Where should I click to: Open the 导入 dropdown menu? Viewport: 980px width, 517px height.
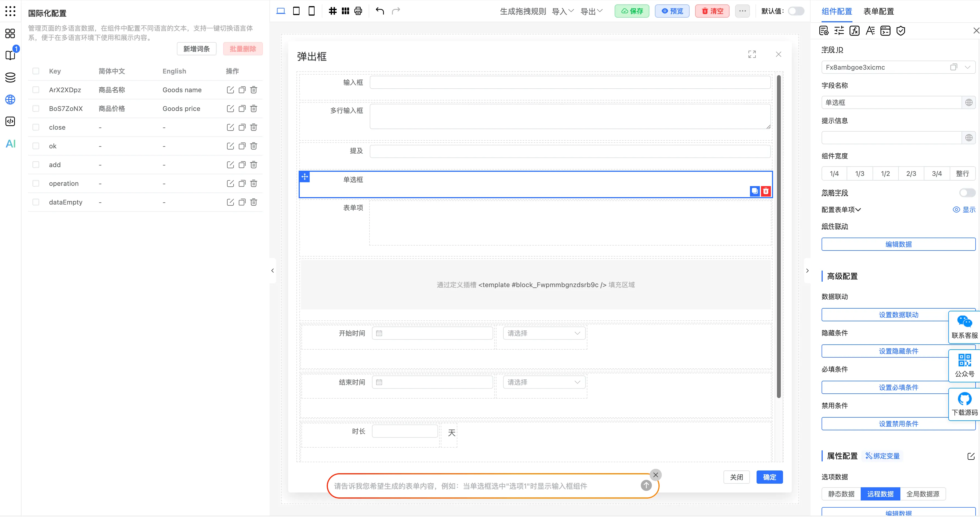[562, 11]
